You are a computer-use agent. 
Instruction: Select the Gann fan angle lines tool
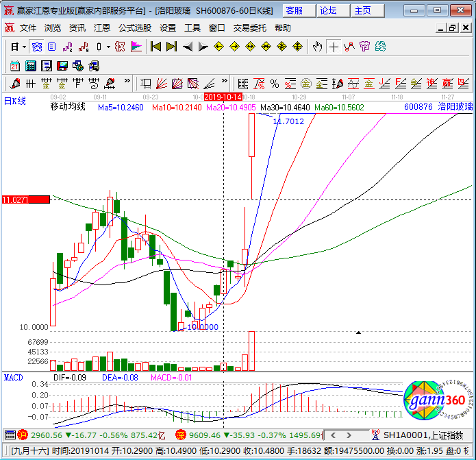click(162, 84)
